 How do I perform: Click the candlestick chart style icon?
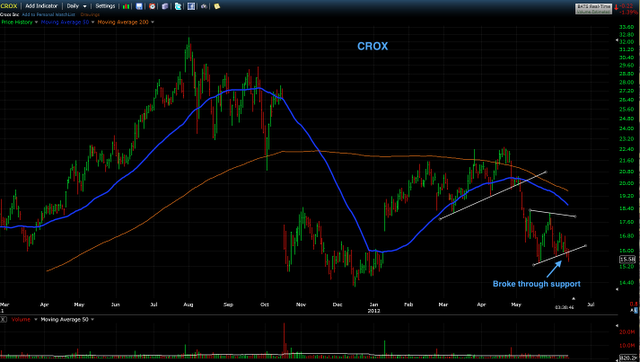tap(127, 7)
